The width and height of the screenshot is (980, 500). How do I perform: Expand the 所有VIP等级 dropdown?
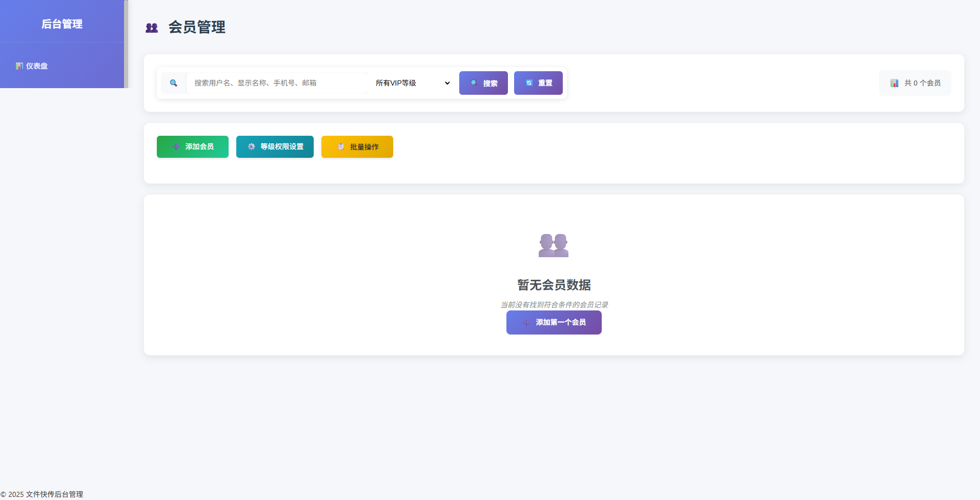pos(412,83)
